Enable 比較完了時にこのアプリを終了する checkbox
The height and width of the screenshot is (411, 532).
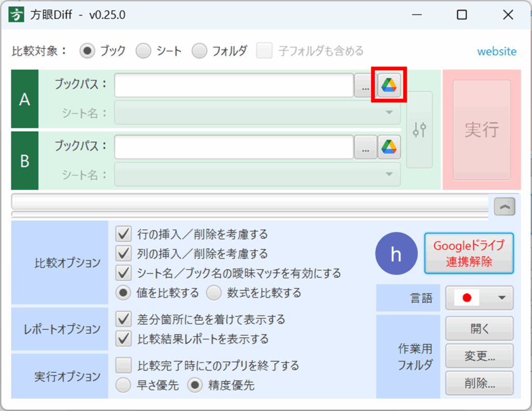[x=124, y=365]
